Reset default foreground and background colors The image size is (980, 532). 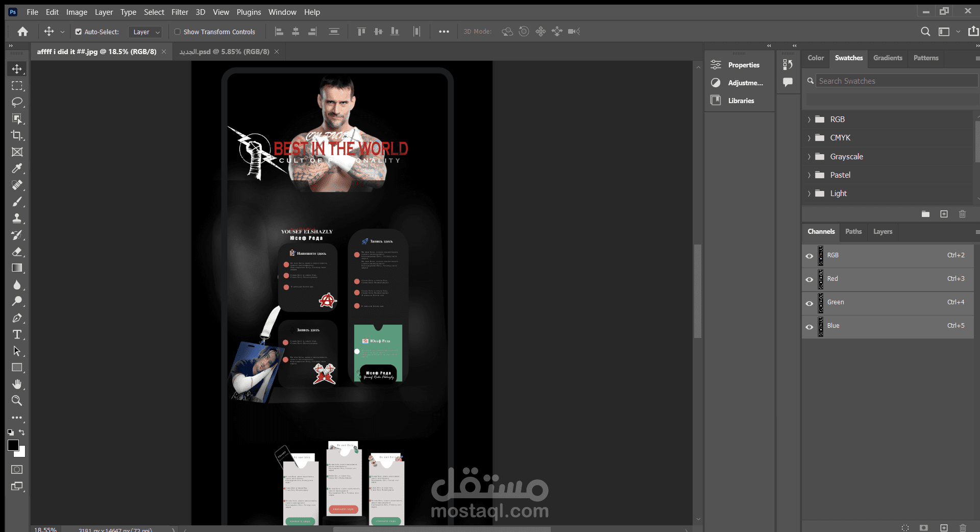coord(11,432)
